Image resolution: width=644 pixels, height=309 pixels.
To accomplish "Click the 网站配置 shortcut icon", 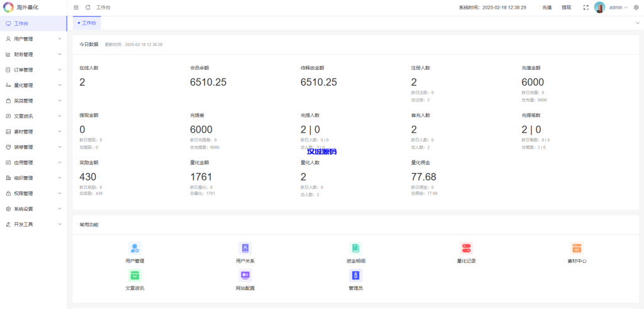I will [245, 275].
